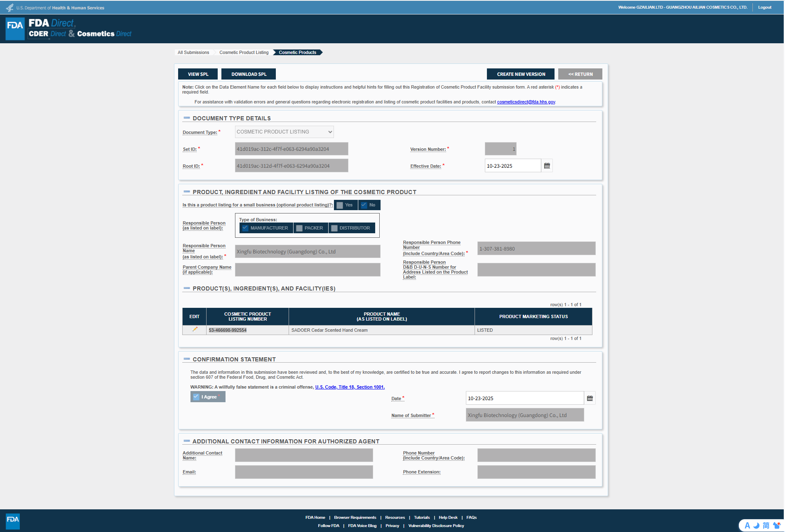Screen dimensions: 785x532
Task: Open the Document Type dropdown
Action: pos(284,132)
